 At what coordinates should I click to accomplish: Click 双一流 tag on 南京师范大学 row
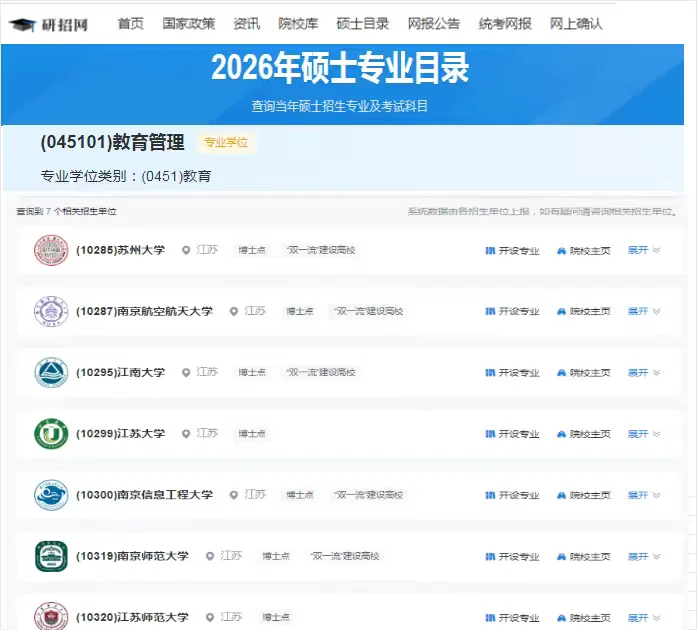pos(345,556)
